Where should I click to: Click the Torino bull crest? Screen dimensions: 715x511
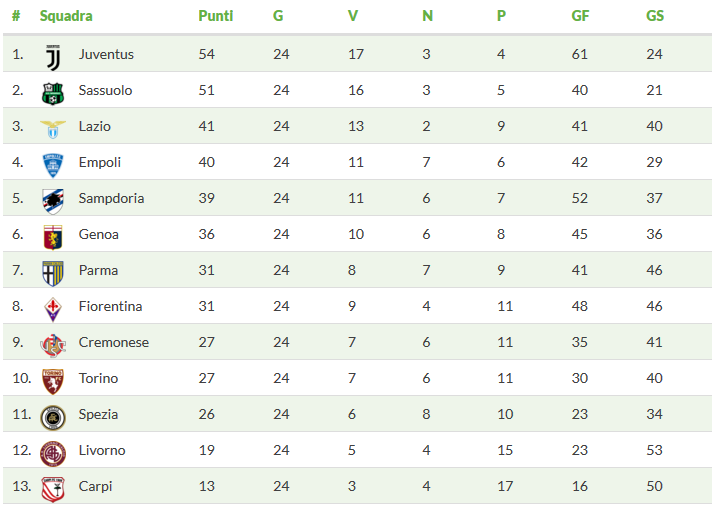tap(53, 382)
